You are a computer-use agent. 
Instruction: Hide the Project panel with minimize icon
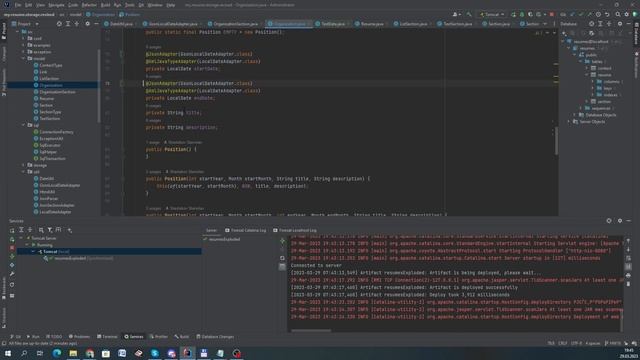tap(96, 24)
